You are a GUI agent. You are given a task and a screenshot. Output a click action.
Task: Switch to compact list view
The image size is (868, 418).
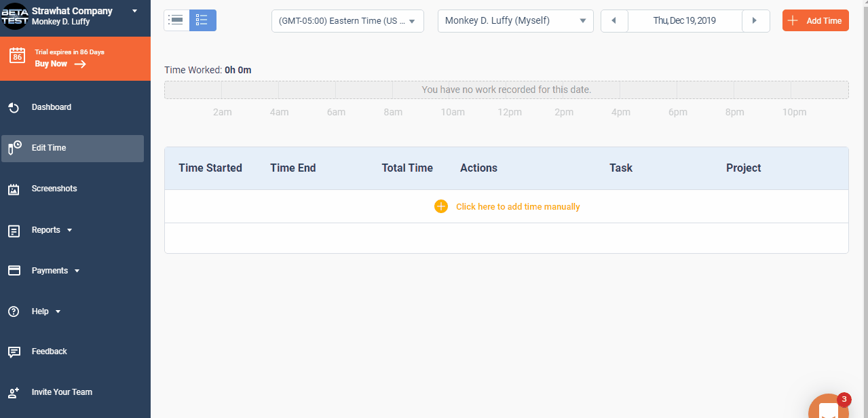pos(176,20)
